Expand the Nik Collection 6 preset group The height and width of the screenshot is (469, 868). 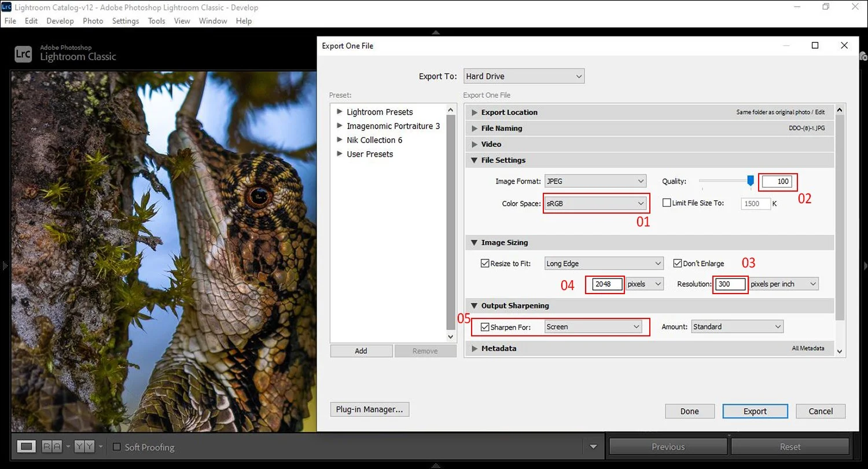click(339, 140)
